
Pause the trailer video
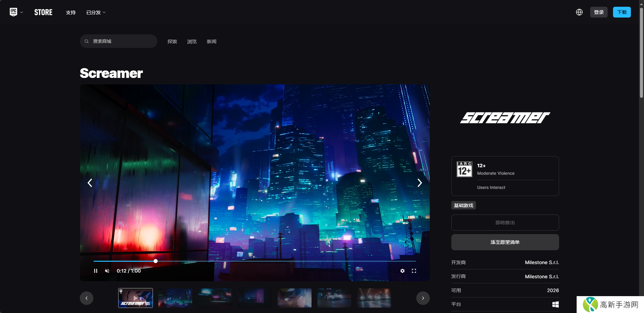96,271
